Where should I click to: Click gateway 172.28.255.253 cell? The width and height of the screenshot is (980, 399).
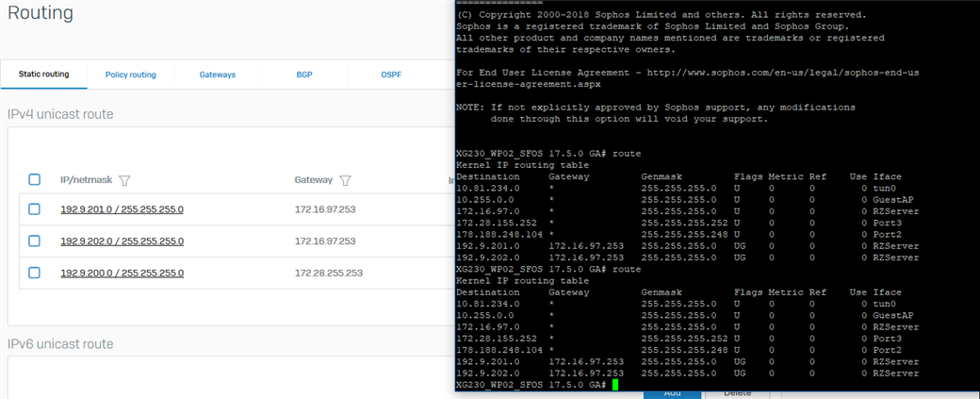point(329,273)
